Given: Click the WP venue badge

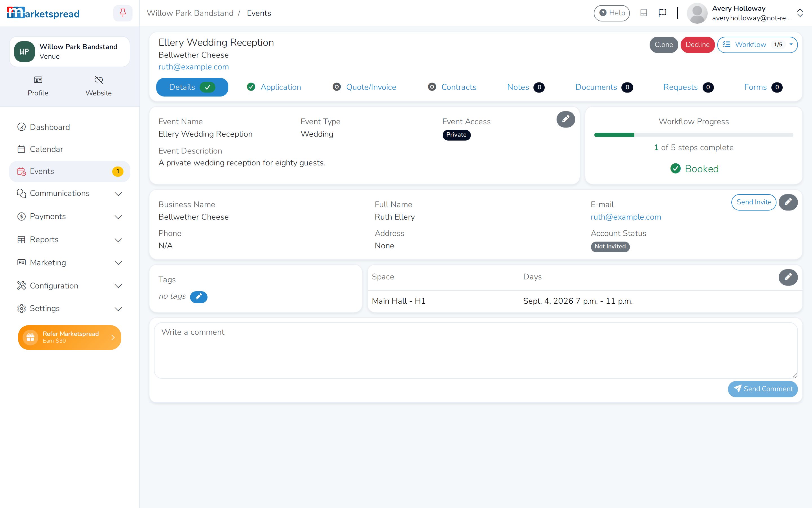Looking at the screenshot, I should (x=24, y=52).
